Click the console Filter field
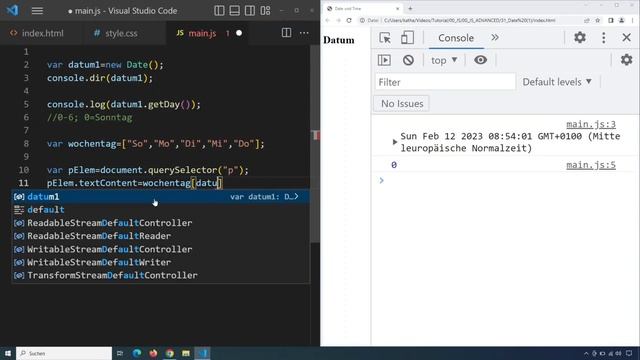This screenshot has height=360, width=640. (445, 82)
